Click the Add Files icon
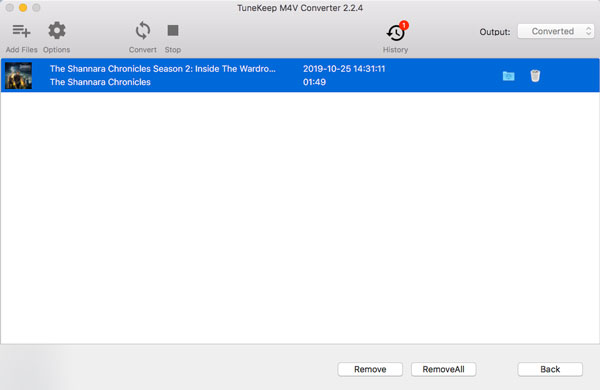 pyautogui.click(x=21, y=31)
